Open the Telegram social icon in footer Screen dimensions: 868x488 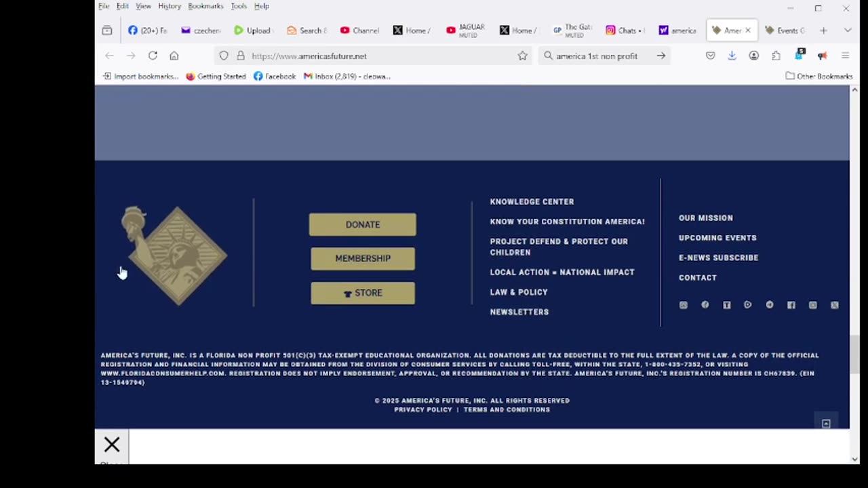point(770,305)
